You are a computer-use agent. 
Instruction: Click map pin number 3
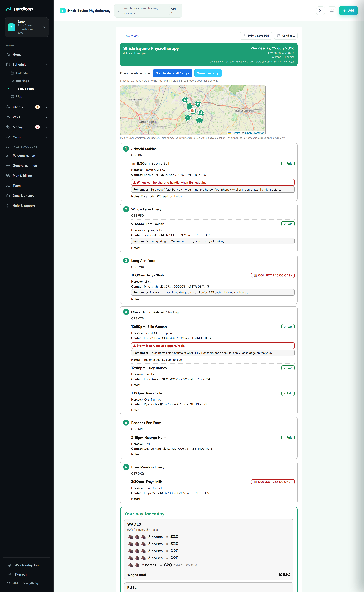coord(201,112)
